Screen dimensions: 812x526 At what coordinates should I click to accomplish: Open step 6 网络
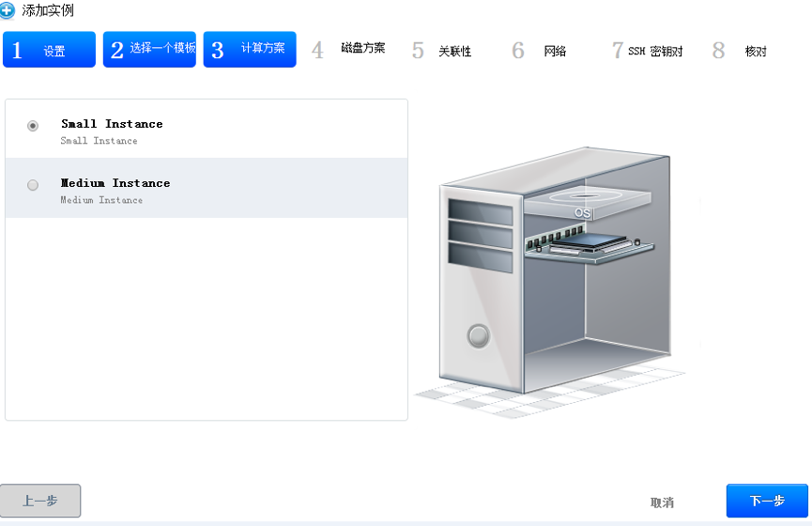pos(541,51)
